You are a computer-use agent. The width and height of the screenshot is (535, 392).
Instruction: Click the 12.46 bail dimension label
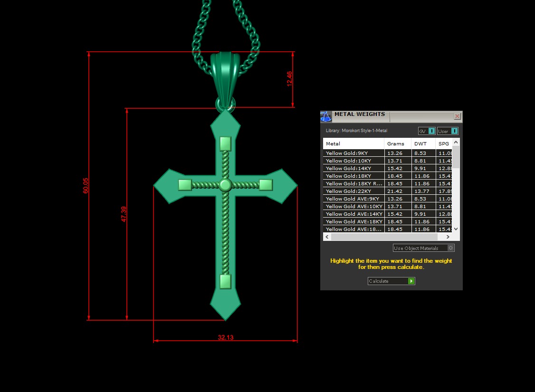[289, 79]
